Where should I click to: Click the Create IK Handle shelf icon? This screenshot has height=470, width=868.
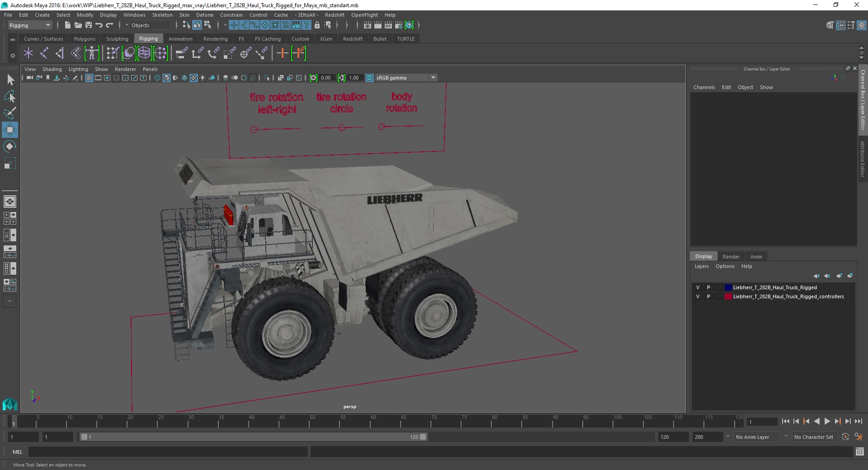60,53
